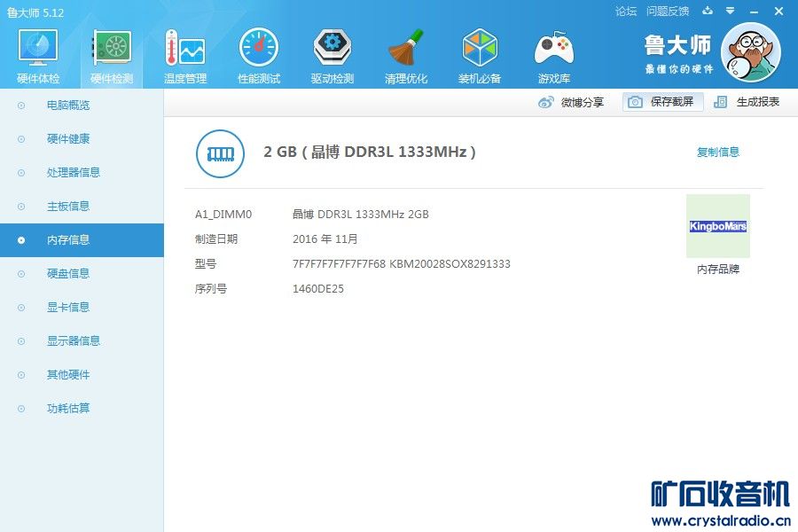Click model number 7F7F7F7F7F7F7F68 KBM20028SOX8291333

[402, 263]
